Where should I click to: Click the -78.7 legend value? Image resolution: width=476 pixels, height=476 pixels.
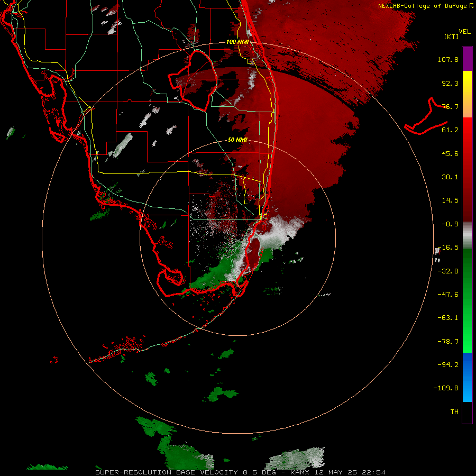[448, 342]
